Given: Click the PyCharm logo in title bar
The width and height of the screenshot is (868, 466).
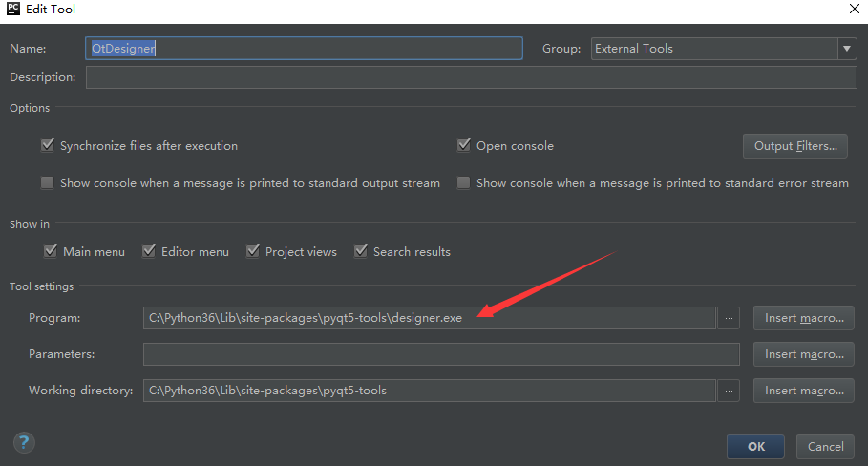Looking at the screenshot, I should point(13,9).
